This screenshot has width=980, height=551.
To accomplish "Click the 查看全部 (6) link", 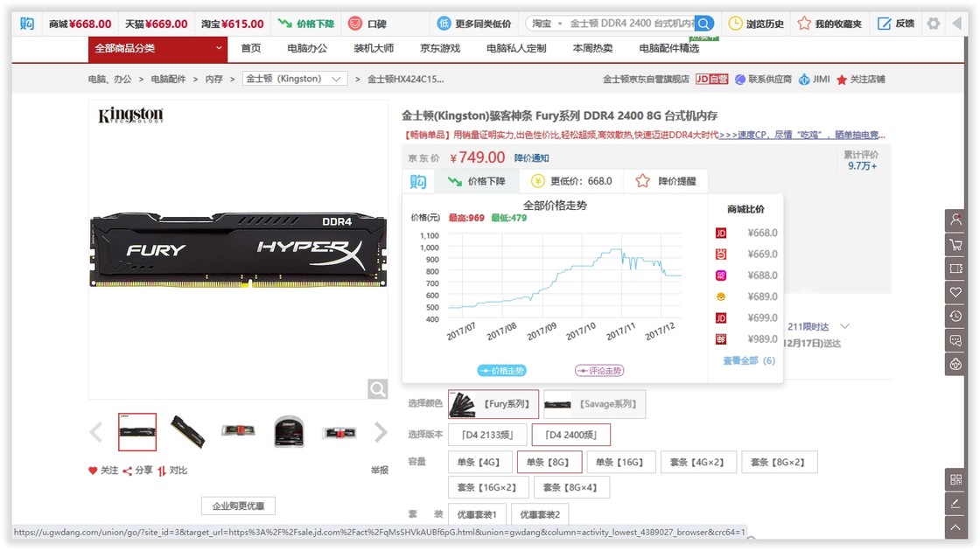I will coord(749,360).
